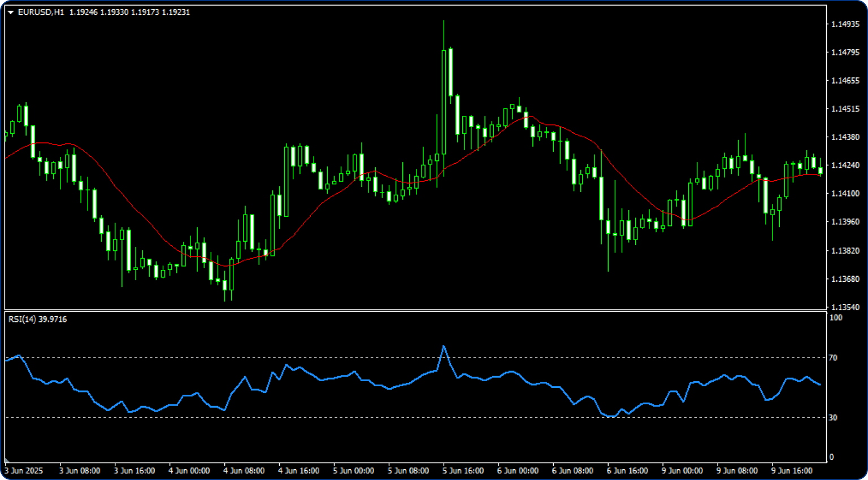Viewport: 868px width, 480px height.
Task: Click the 1.14240 price on the scale
Action: [x=845, y=165]
